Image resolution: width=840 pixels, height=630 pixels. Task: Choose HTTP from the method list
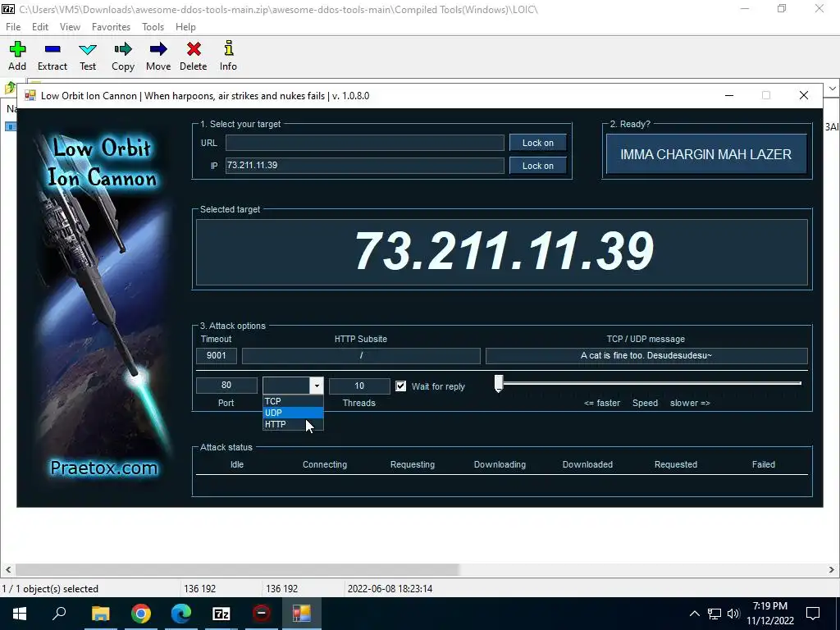tap(293, 424)
